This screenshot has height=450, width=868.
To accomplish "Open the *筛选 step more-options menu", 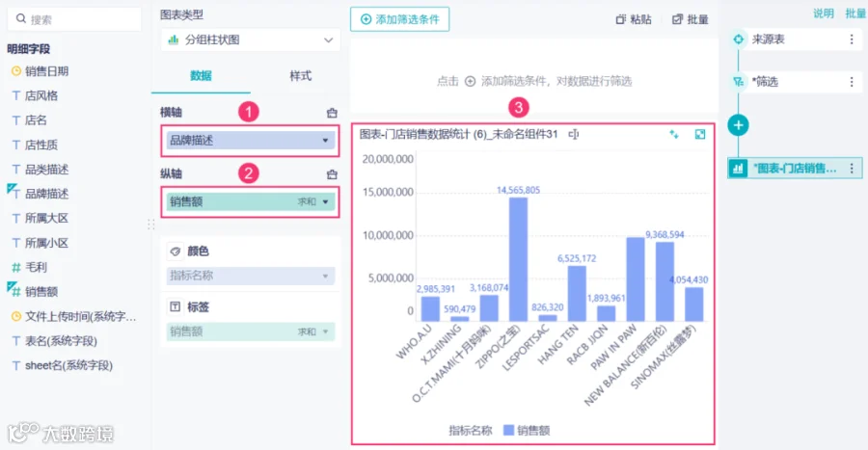I will click(x=852, y=82).
